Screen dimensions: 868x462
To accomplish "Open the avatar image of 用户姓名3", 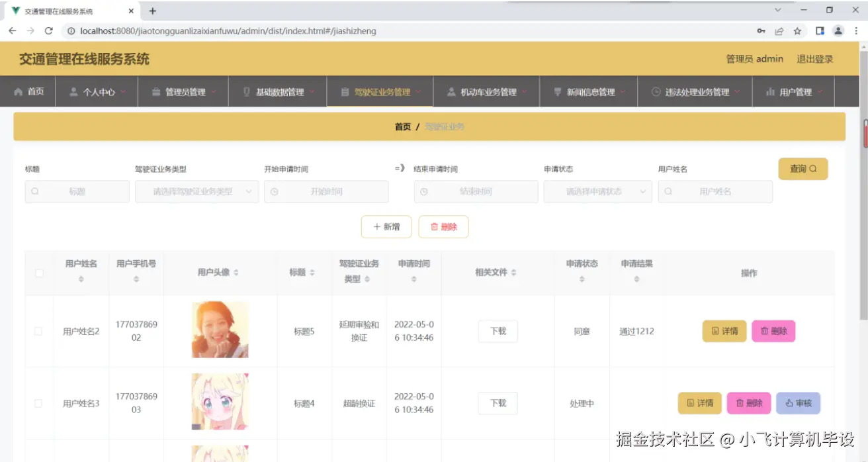I will [x=220, y=402].
